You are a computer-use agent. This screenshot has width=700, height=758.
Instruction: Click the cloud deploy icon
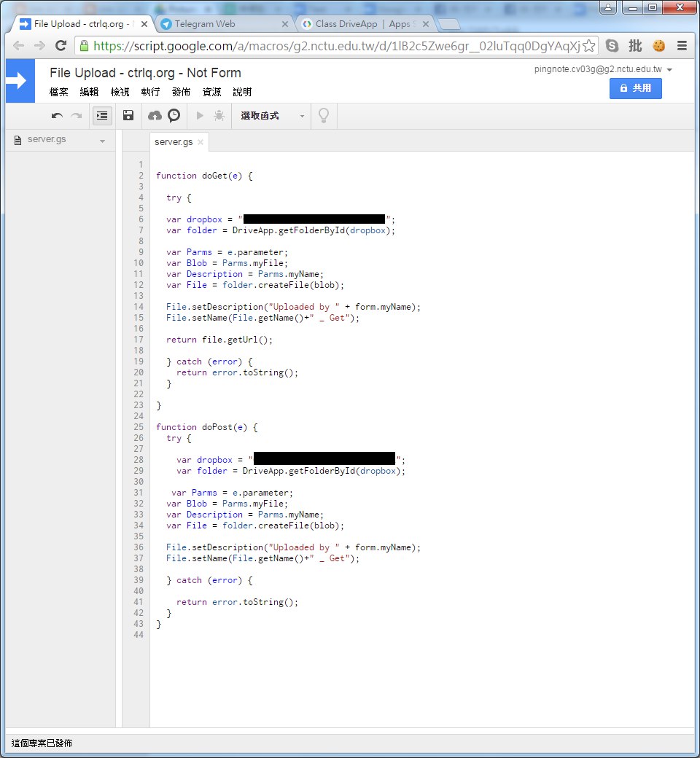coord(155,115)
